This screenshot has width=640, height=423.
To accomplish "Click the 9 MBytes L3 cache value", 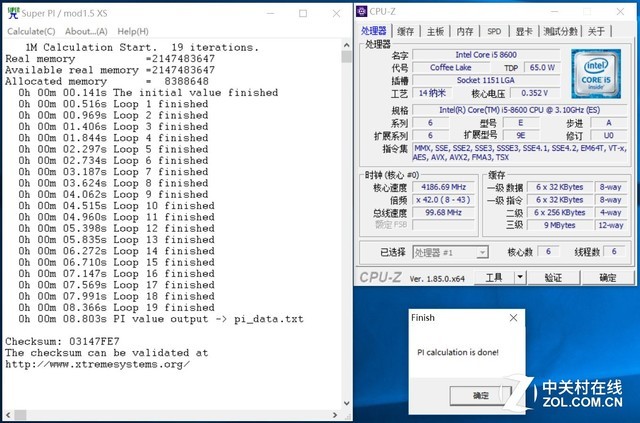I will pyautogui.click(x=560, y=225).
